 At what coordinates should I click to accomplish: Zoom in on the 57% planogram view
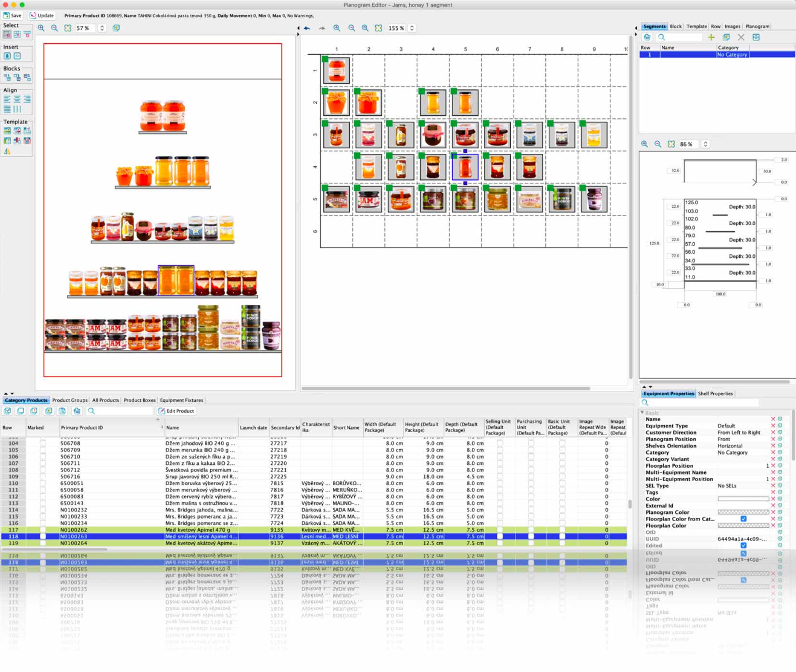41,28
